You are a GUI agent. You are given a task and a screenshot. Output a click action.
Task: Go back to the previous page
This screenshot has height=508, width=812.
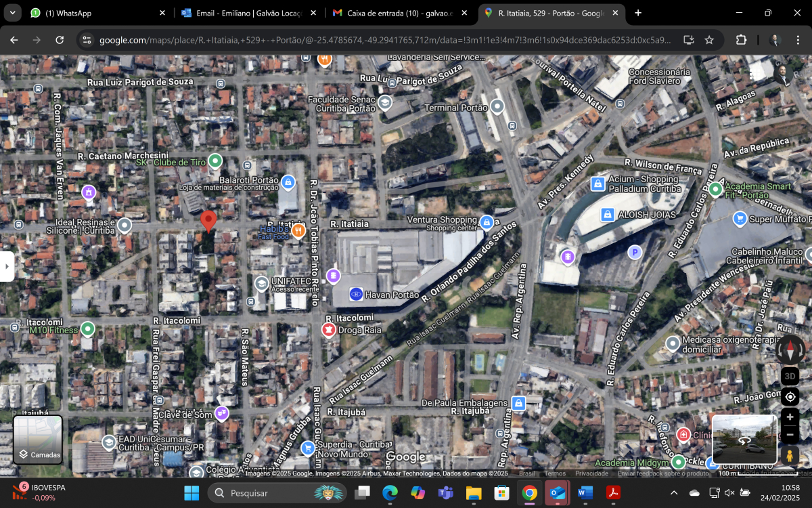pyautogui.click(x=14, y=40)
